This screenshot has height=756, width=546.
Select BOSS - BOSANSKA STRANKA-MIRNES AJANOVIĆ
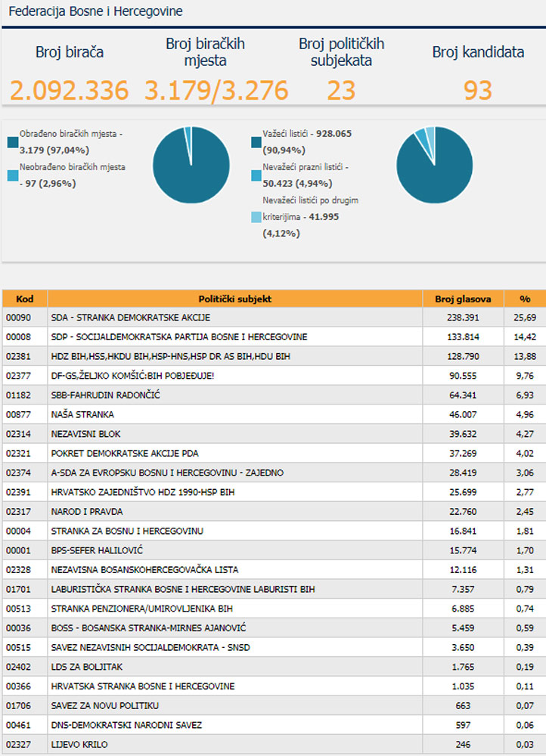(148, 627)
